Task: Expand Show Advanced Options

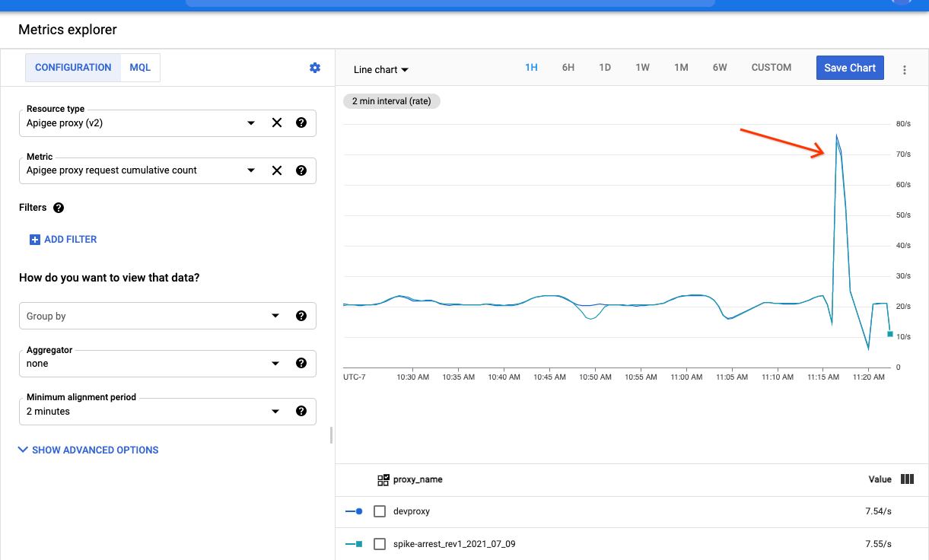Action: 88,450
